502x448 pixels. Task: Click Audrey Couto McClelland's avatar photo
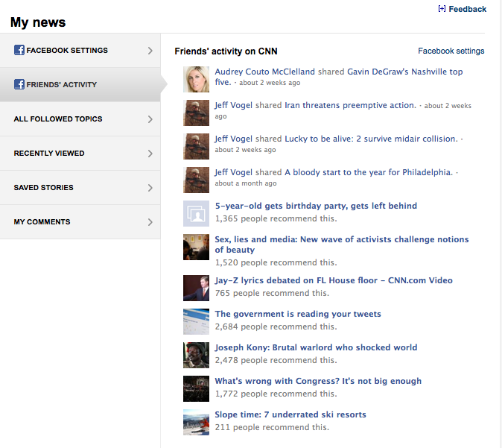(x=196, y=80)
